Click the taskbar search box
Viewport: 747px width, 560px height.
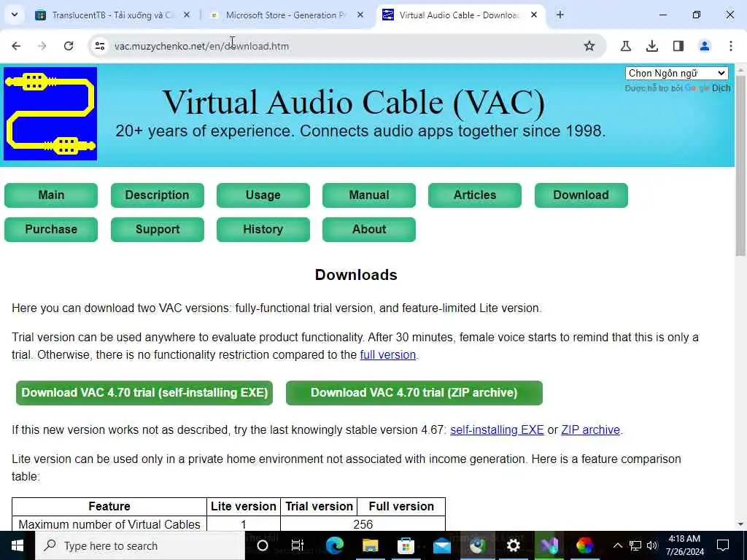tap(140, 545)
